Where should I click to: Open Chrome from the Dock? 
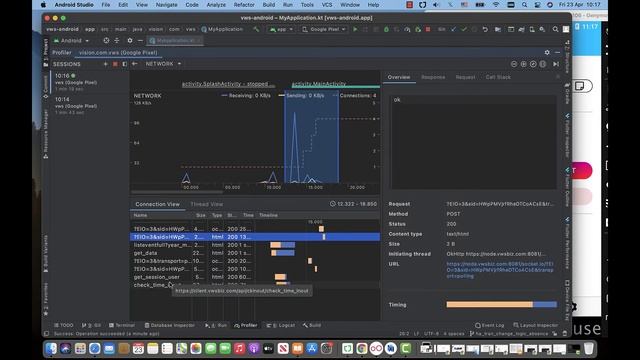[362, 348]
